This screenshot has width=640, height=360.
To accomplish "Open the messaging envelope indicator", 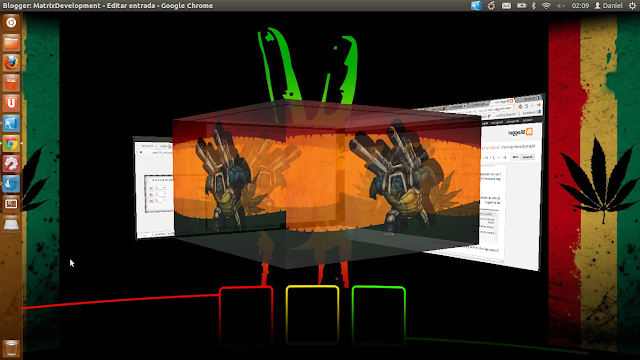I will point(506,6).
